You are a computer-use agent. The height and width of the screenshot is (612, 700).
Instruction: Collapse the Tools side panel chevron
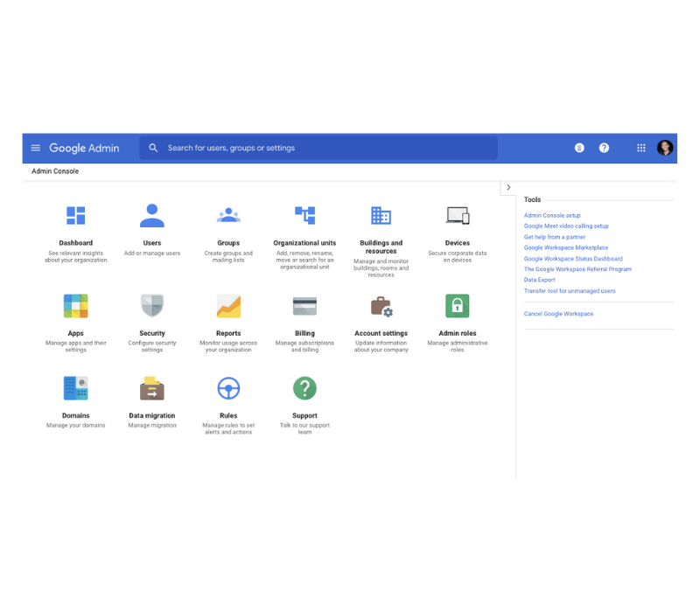508,188
